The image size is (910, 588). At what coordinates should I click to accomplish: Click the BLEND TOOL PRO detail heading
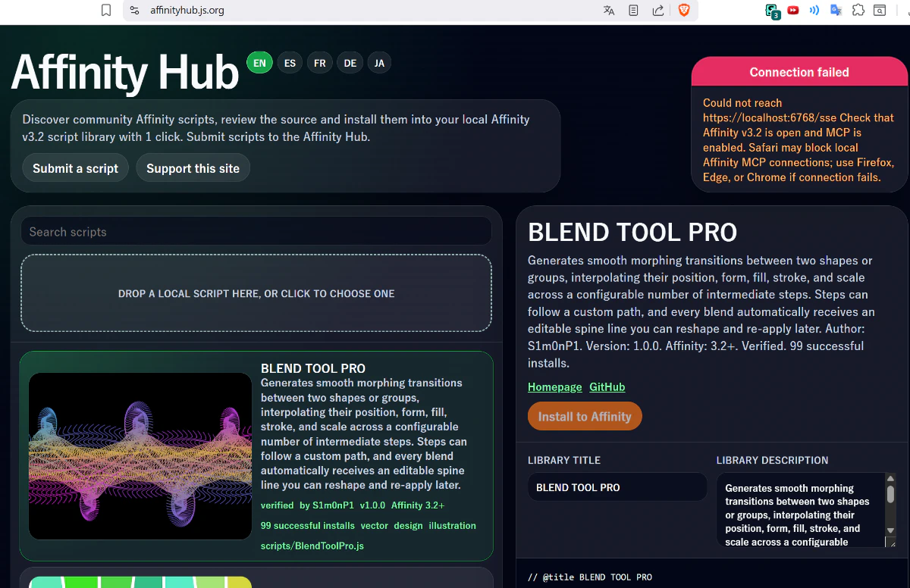coord(632,233)
